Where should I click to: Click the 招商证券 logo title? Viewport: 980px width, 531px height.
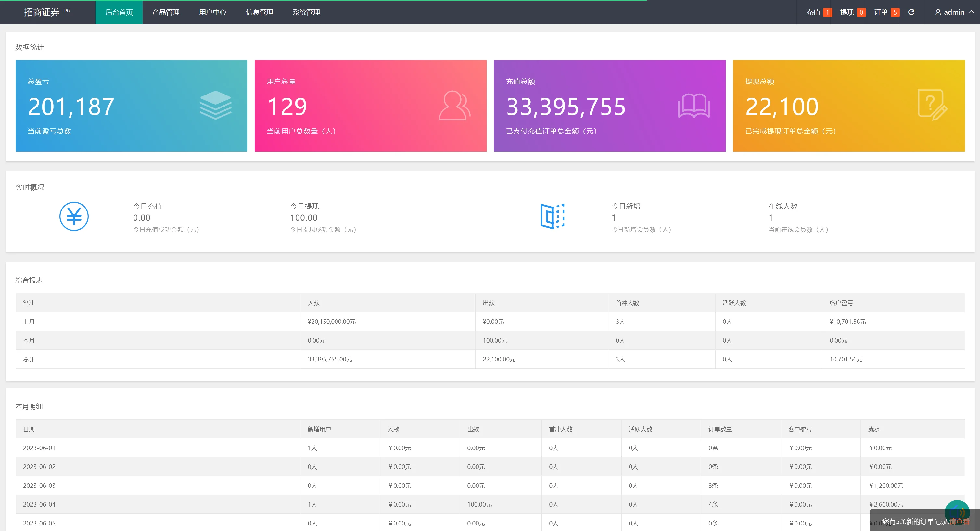[x=42, y=12]
